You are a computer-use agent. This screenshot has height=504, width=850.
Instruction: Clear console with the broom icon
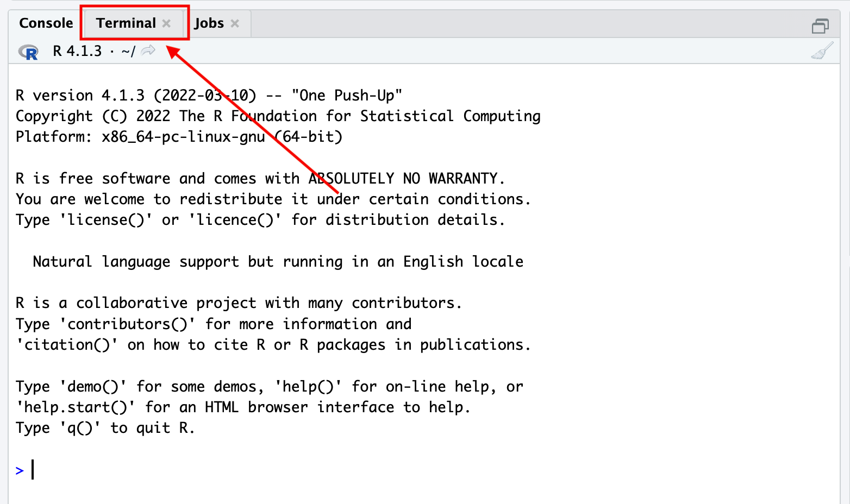click(822, 51)
